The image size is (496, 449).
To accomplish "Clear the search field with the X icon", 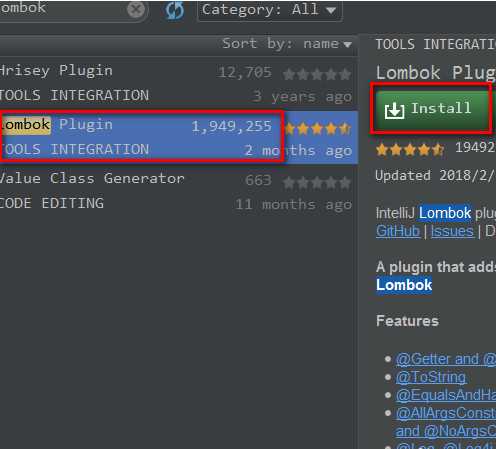I will coord(136,9).
